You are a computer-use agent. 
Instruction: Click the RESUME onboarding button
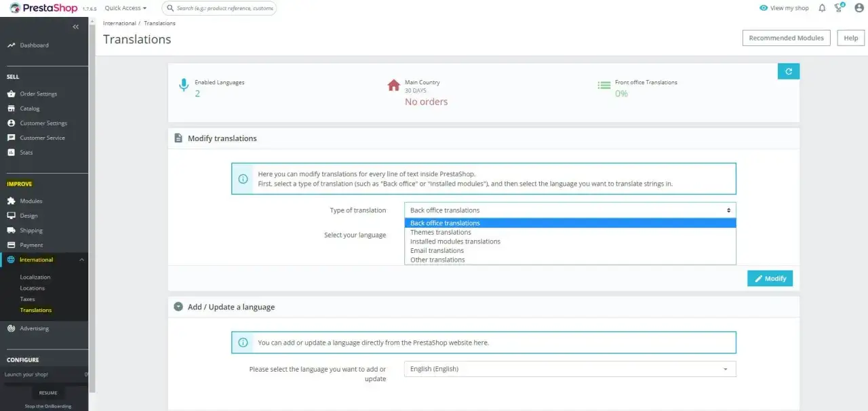click(x=47, y=393)
